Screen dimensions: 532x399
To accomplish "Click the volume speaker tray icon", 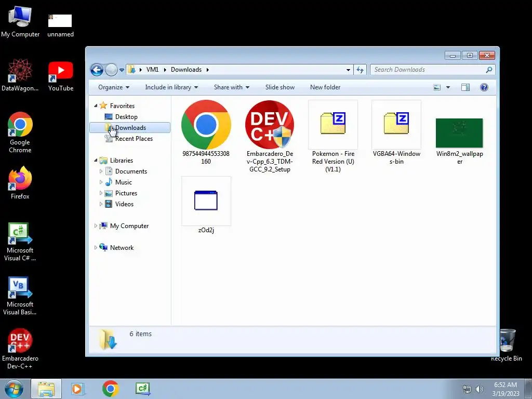I will point(480,389).
